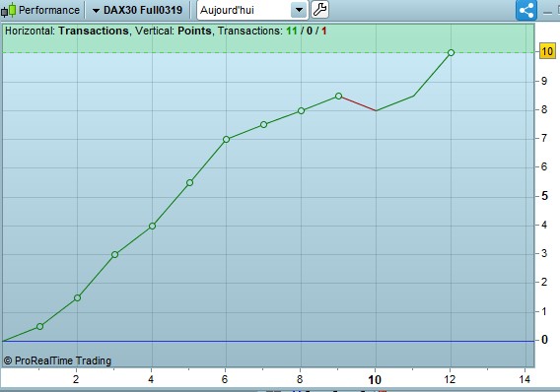Expand the Aujourd'hui period dropdown arrow
The width and height of the screenshot is (560, 392).
(299, 10)
